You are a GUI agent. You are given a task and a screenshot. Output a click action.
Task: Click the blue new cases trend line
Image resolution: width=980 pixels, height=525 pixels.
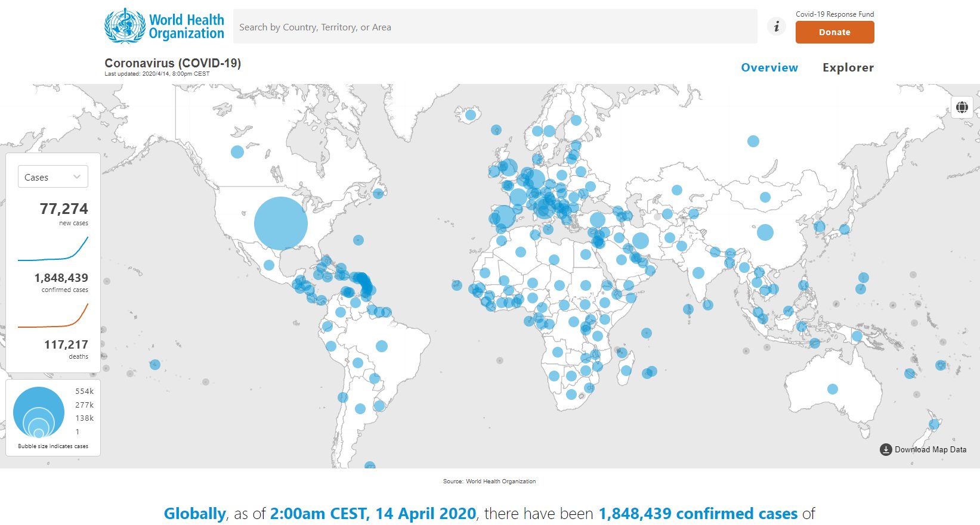(x=53, y=248)
